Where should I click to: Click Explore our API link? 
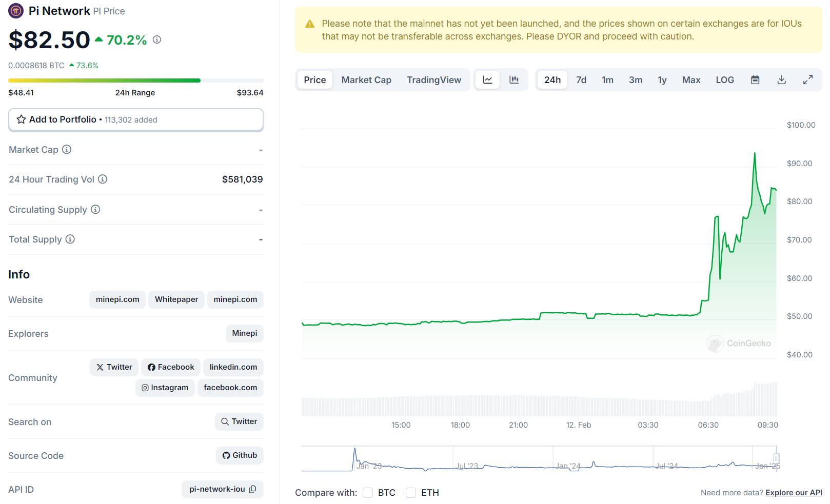click(794, 493)
